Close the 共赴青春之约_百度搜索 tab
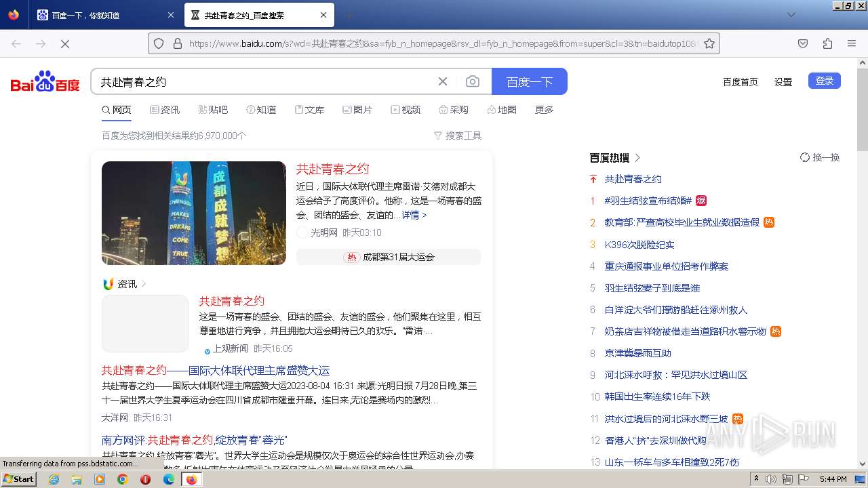 click(323, 15)
